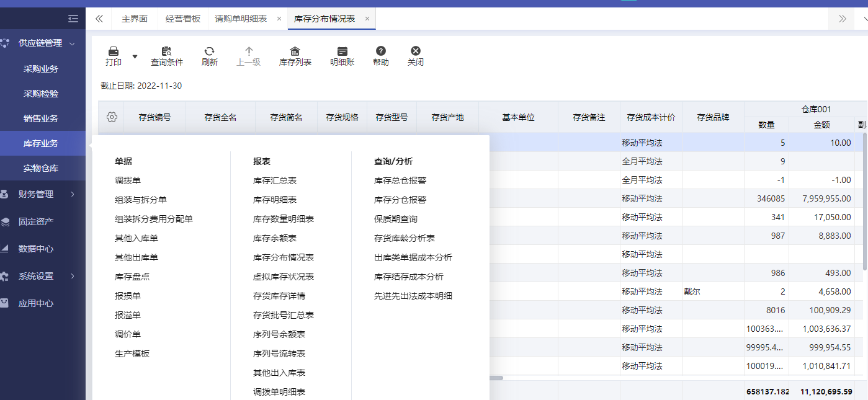Open 报损单
The height and width of the screenshot is (400, 868).
point(128,296)
